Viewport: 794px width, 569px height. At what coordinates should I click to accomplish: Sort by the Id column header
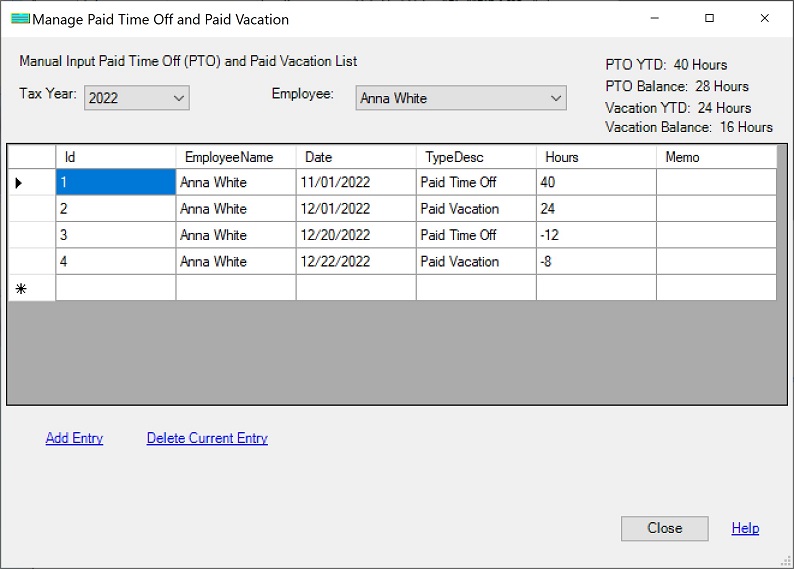pos(115,157)
